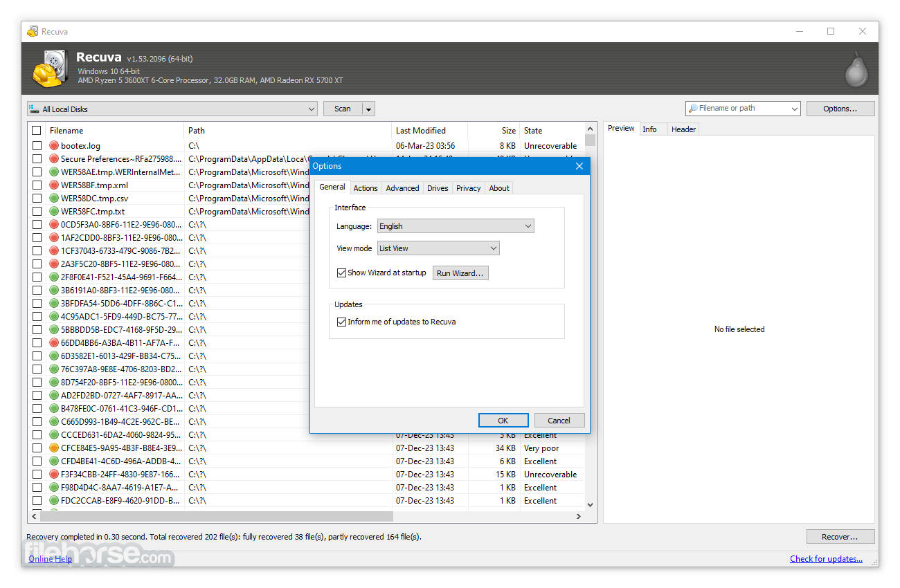Check the box for file 6D3582E1
The image size is (900, 588).
(37, 356)
